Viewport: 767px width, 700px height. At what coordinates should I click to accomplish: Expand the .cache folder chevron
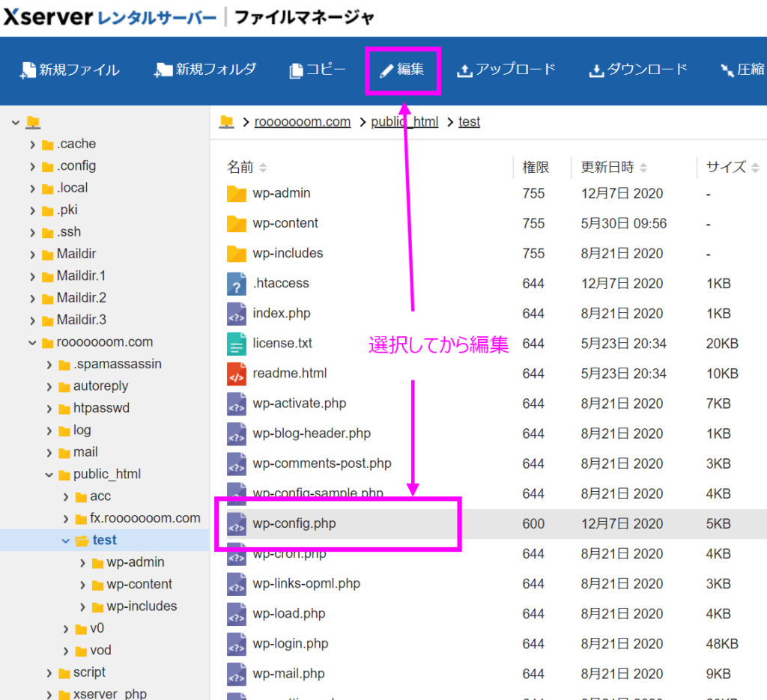click(x=32, y=144)
